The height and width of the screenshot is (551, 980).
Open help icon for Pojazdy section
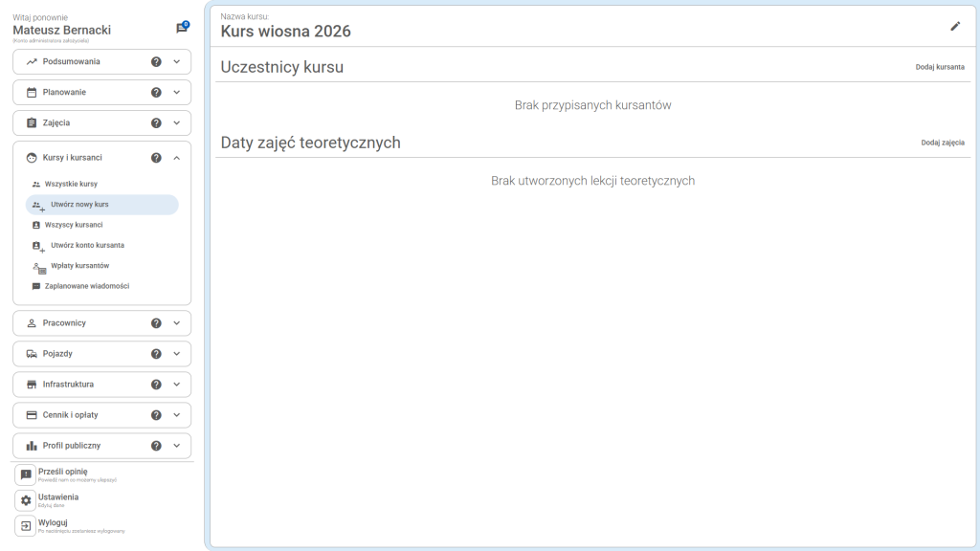point(156,354)
